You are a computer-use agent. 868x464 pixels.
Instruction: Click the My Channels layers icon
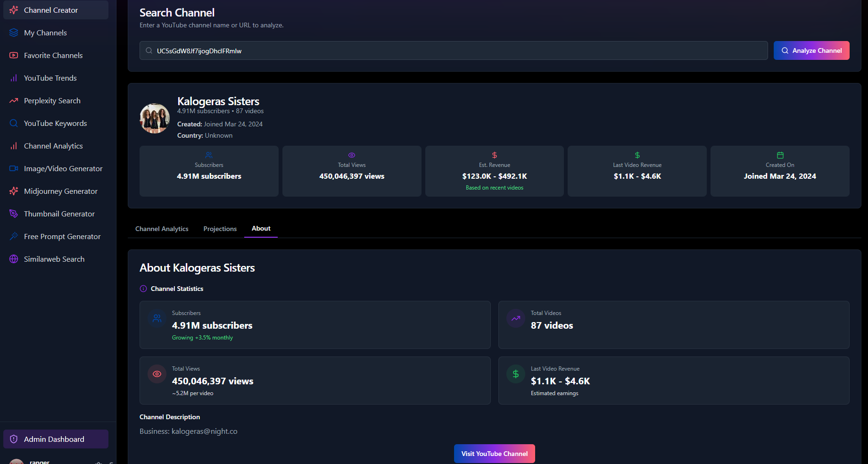14,33
